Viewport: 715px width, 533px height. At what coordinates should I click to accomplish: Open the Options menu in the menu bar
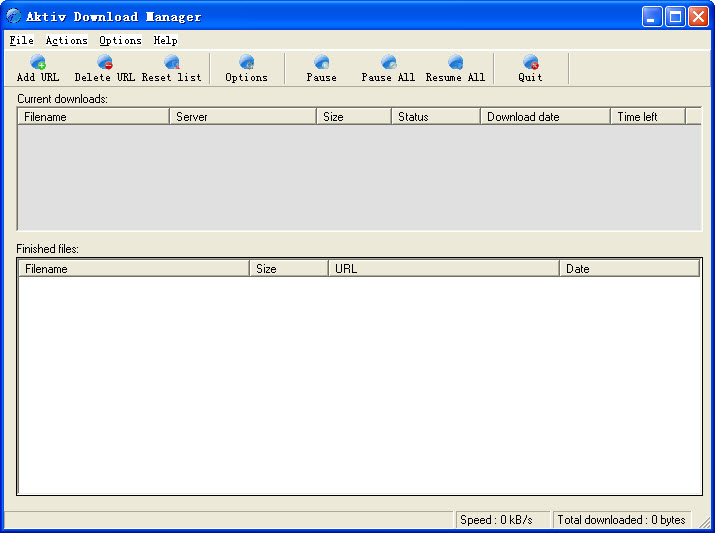[120, 41]
